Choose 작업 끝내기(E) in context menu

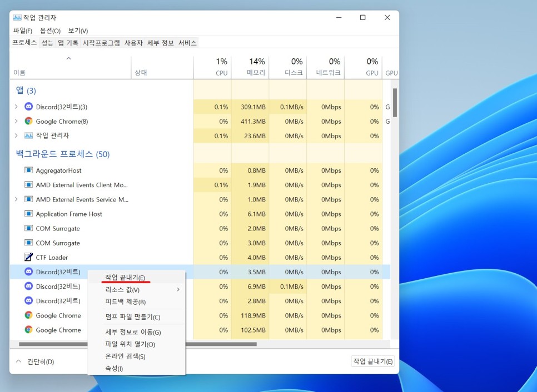click(x=137, y=278)
